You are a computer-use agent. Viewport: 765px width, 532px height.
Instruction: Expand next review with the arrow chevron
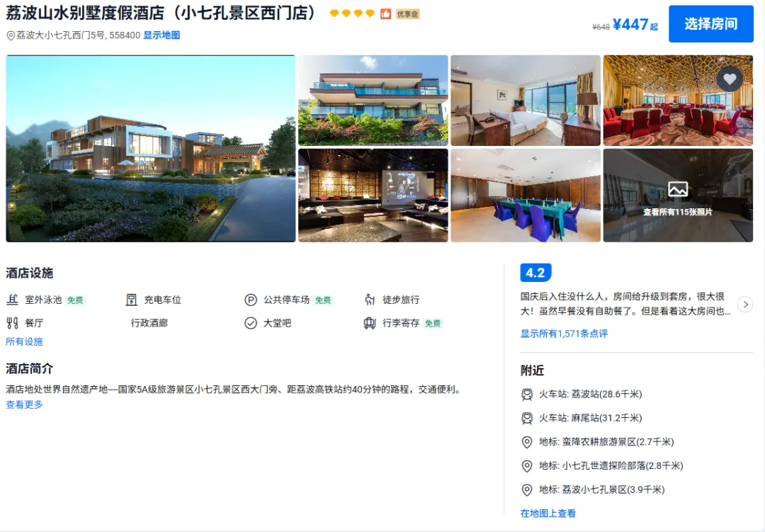(745, 305)
